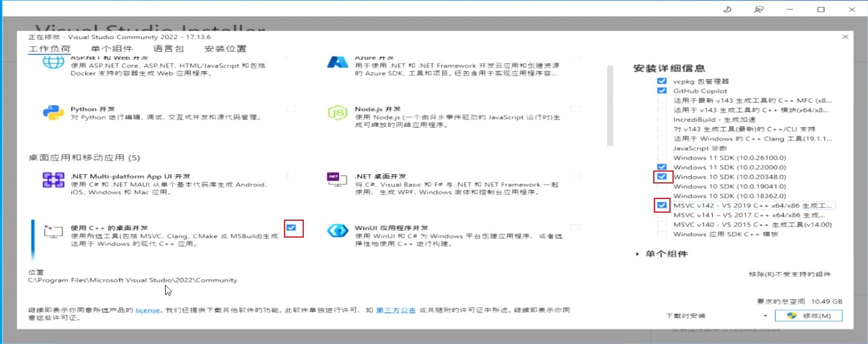
Task: Check the Azure 开发 workload checkbox
Action: tap(575, 58)
